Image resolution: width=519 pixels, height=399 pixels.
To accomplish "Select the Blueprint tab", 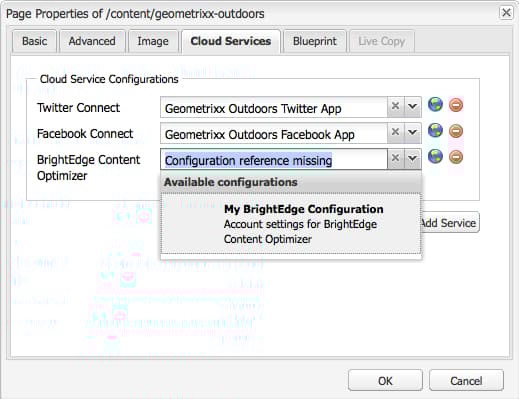I will pyautogui.click(x=315, y=41).
